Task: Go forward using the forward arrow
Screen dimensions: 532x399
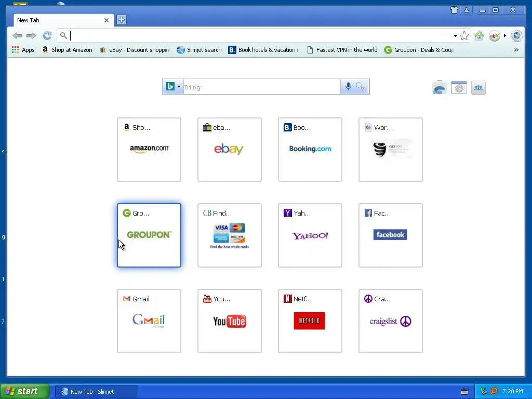Action: point(31,36)
